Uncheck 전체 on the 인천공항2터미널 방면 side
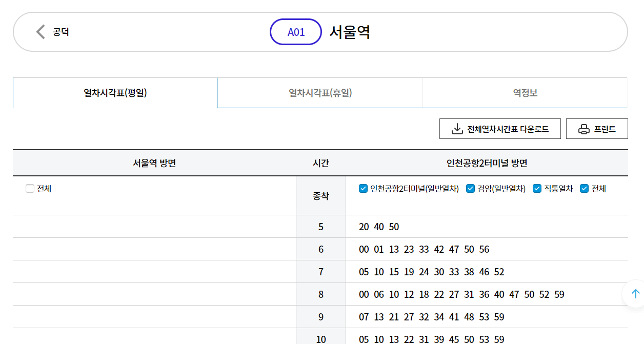 pyautogui.click(x=584, y=188)
